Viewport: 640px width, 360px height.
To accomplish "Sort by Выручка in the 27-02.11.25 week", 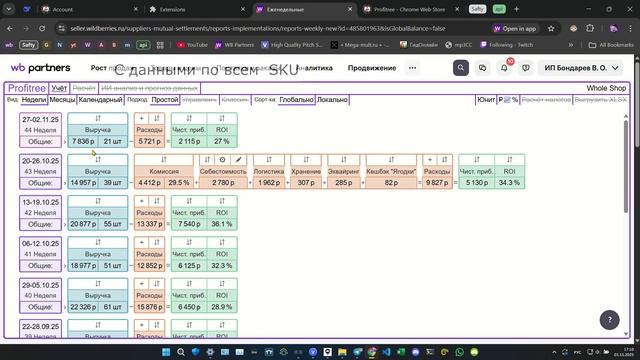I will 98,118.
